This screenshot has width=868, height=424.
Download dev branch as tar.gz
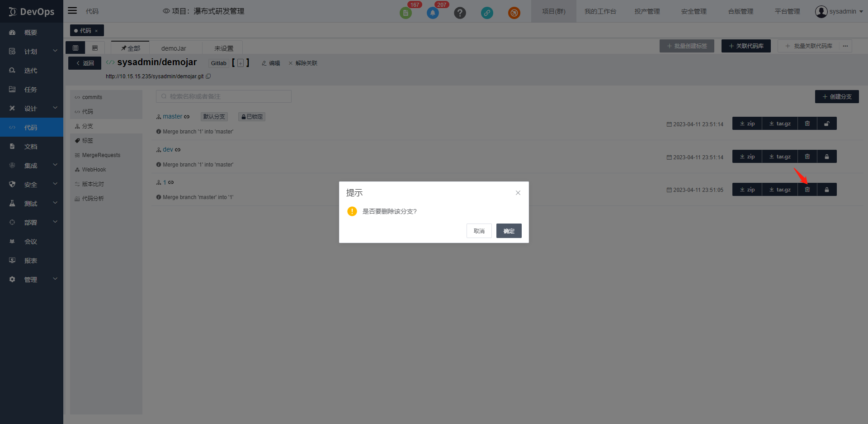click(780, 157)
